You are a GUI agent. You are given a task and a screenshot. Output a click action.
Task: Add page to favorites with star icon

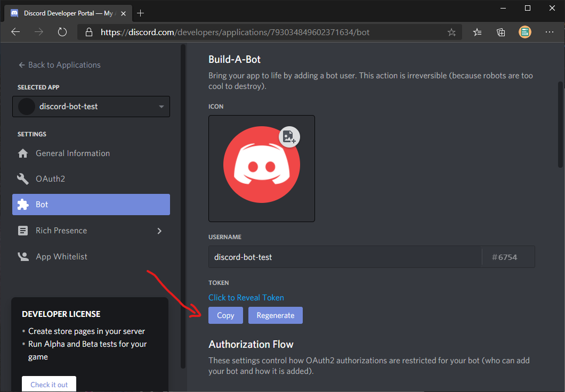pos(451,32)
